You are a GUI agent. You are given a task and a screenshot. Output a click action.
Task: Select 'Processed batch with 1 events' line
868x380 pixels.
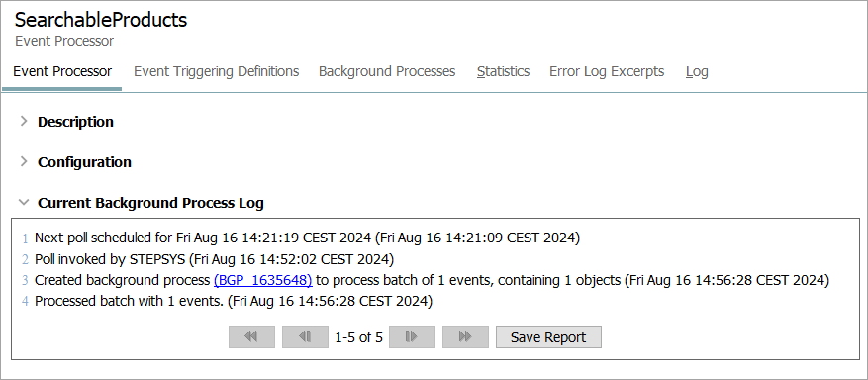pos(234,302)
